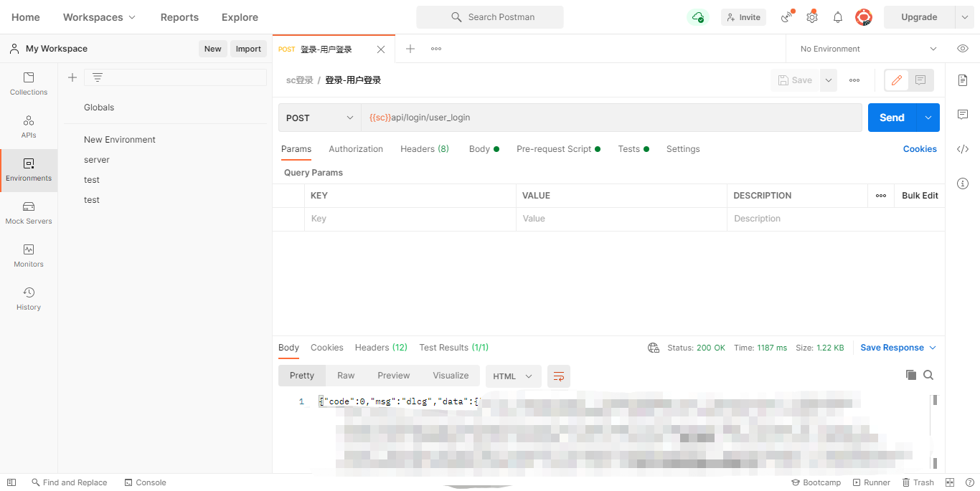The height and width of the screenshot is (491, 980).
Task: Click the sync status cloud icon
Action: [698, 17]
